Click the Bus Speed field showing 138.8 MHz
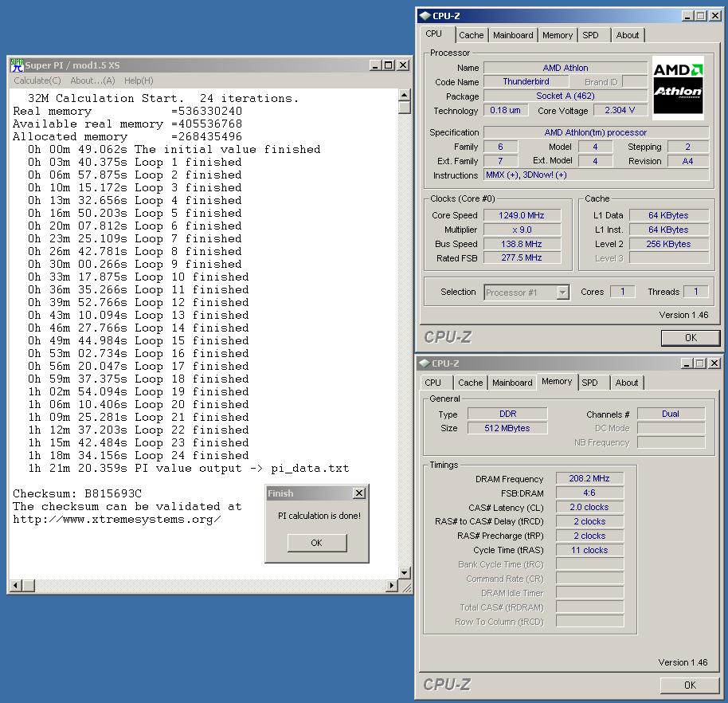The height and width of the screenshot is (703, 728). 522,244
